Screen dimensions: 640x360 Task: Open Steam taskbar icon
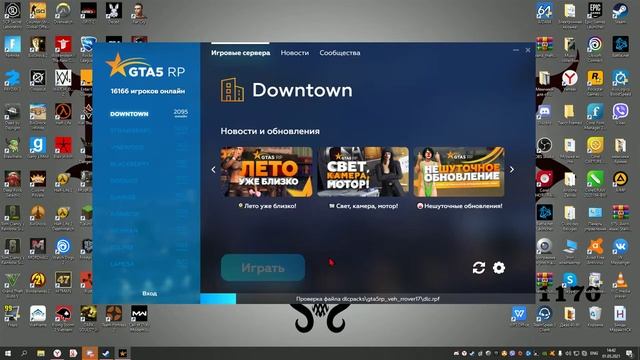pos(106,353)
